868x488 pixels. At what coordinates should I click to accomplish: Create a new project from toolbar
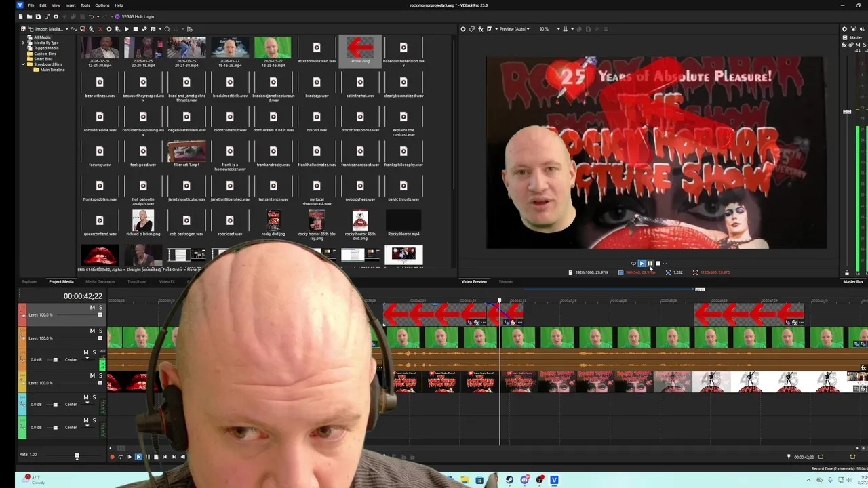click(21, 16)
